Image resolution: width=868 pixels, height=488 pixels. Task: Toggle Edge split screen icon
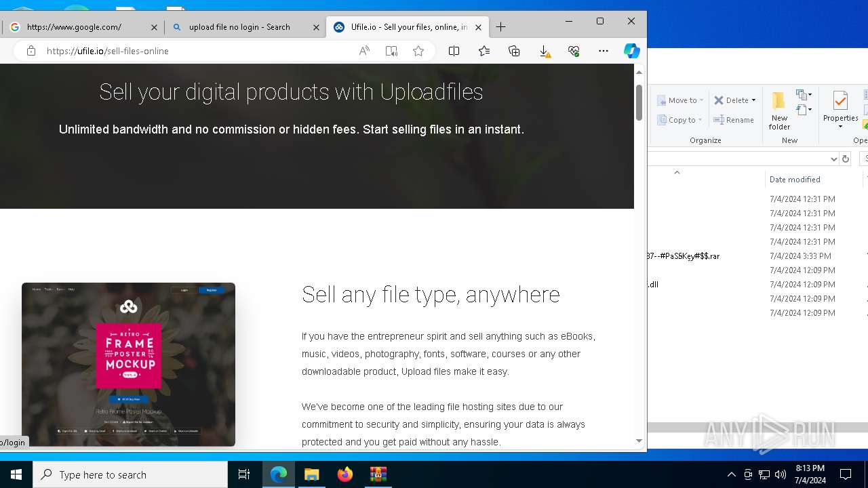pyautogui.click(x=454, y=51)
